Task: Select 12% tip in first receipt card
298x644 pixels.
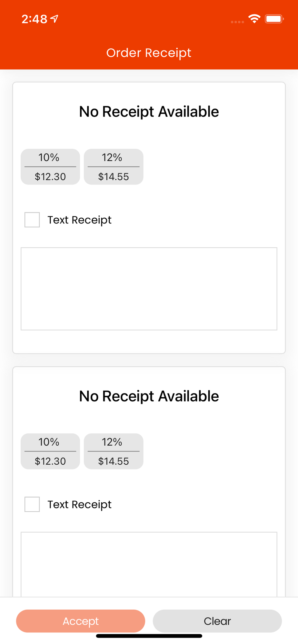Action: tap(114, 167)
